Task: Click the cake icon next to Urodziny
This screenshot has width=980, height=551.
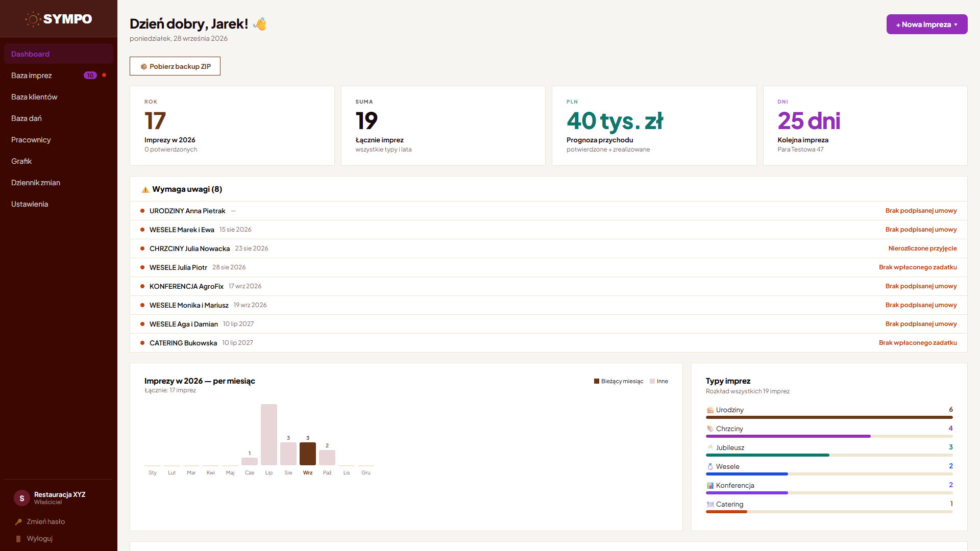Action: click(x=710, y=410)
